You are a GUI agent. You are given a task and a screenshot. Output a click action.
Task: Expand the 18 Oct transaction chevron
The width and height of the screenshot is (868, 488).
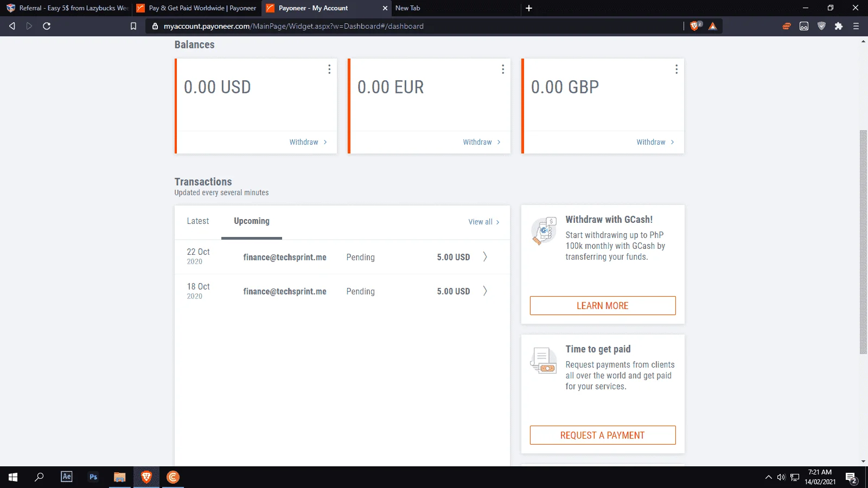485,291
